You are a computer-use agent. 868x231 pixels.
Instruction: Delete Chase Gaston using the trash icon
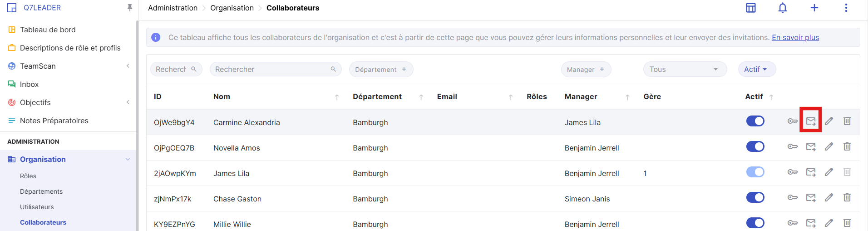(847, 197)
